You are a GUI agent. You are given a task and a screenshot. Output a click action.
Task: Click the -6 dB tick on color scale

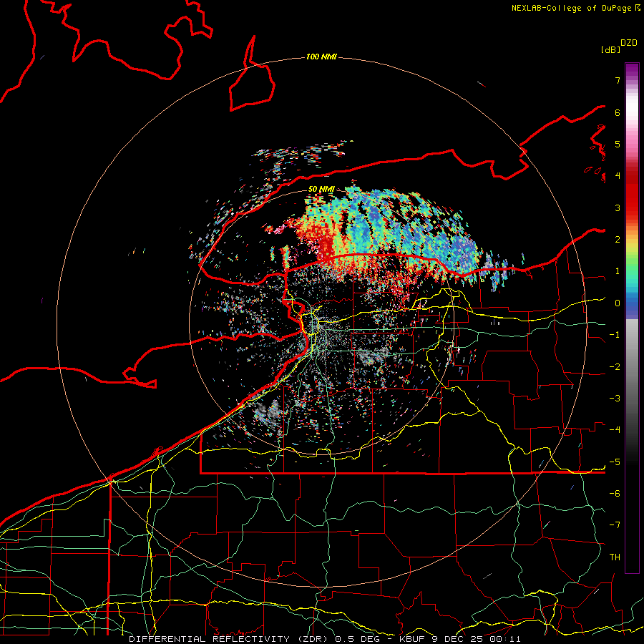point(615,494)
